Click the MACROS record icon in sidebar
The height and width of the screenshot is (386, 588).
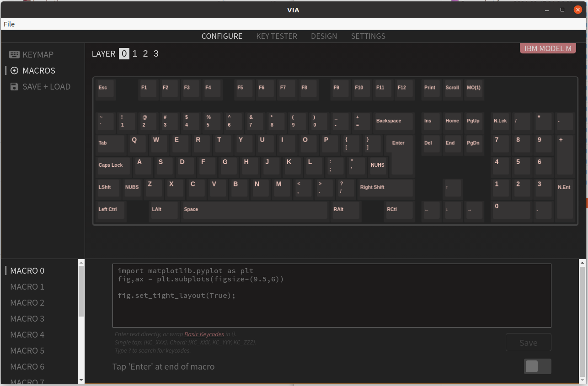pyautogui.click(x=14, y=70)
